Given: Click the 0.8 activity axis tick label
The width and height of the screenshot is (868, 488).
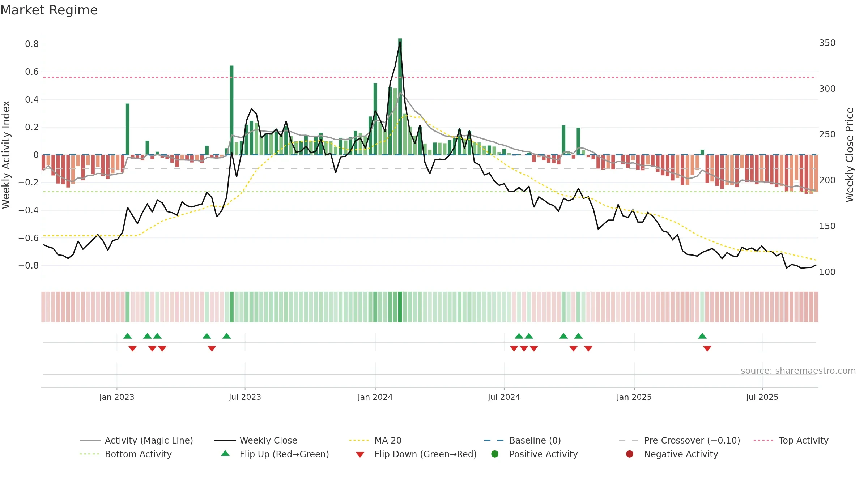Looking at the screenshot, I should [x=32, y=44].
